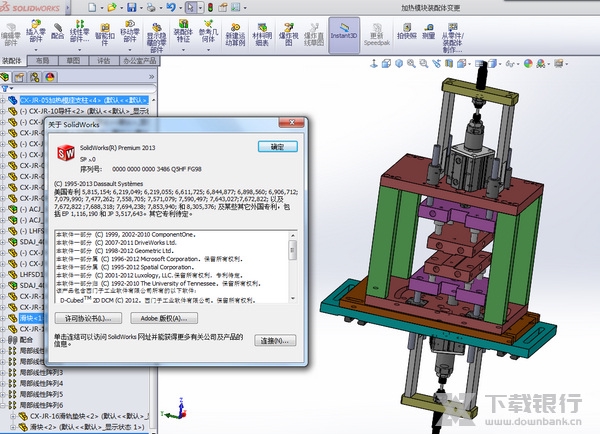The height and width of the screenshot is (434, 600).
Task: Click 显示隐藏的零部件 tool
Action: (156, 38)
